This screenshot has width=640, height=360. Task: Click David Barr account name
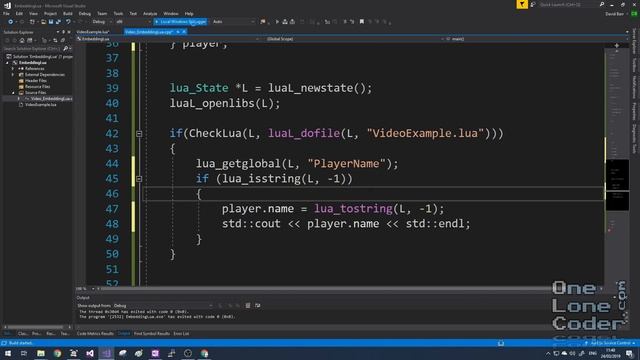[614, 13]
